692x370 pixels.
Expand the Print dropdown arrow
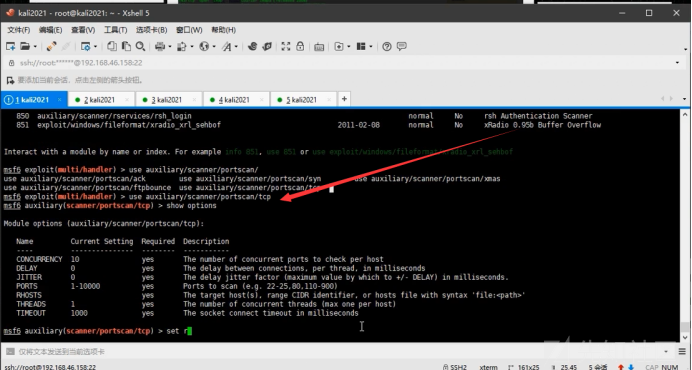169,47
